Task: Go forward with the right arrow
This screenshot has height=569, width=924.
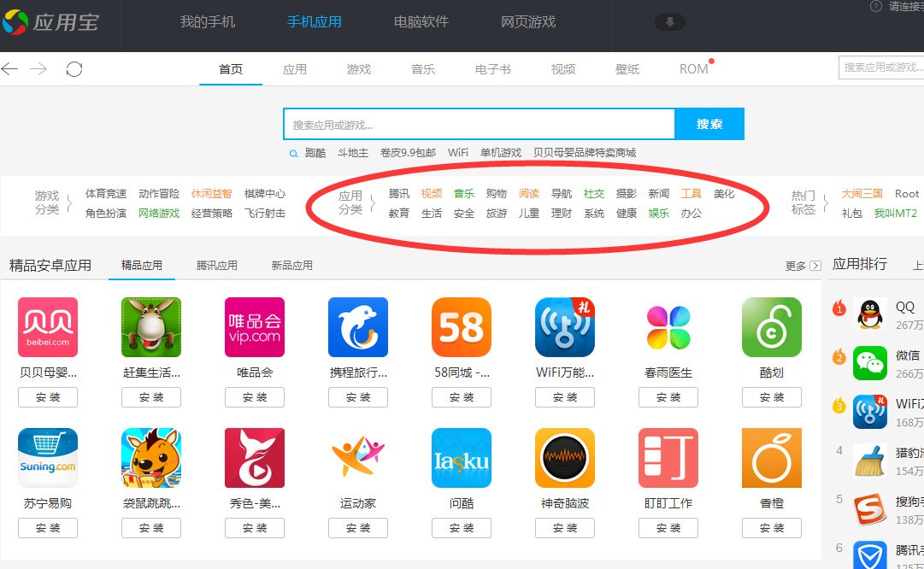Action: coord(38,69)
